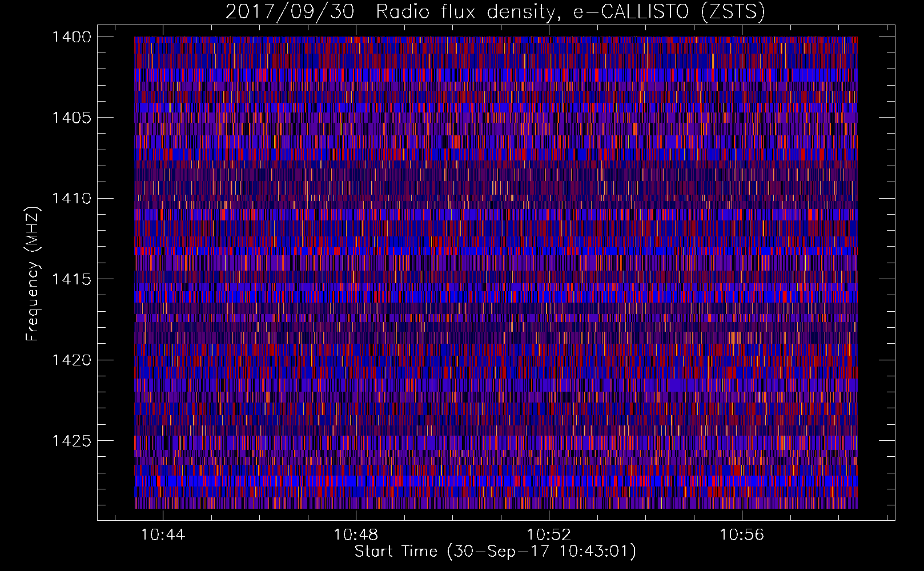
Task: Select the 1400 frequency axis label
Action: [x=71, y=37]
